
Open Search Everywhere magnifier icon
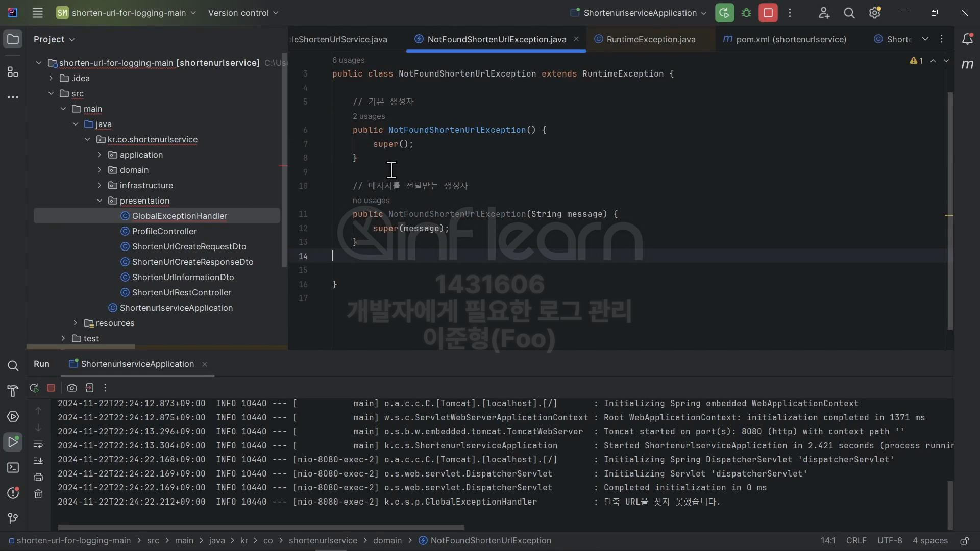(x=849, y=13)
